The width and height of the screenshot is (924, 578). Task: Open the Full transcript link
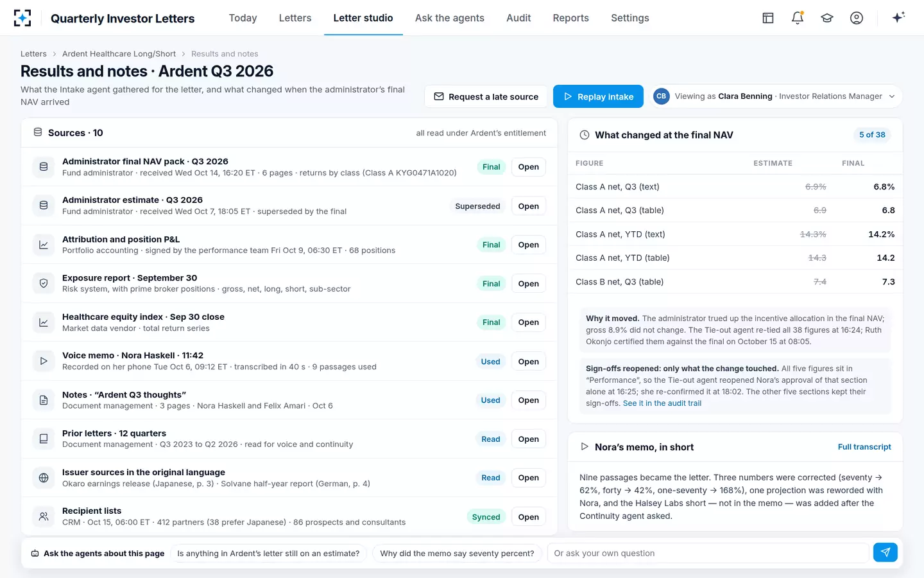coord(864,447)
